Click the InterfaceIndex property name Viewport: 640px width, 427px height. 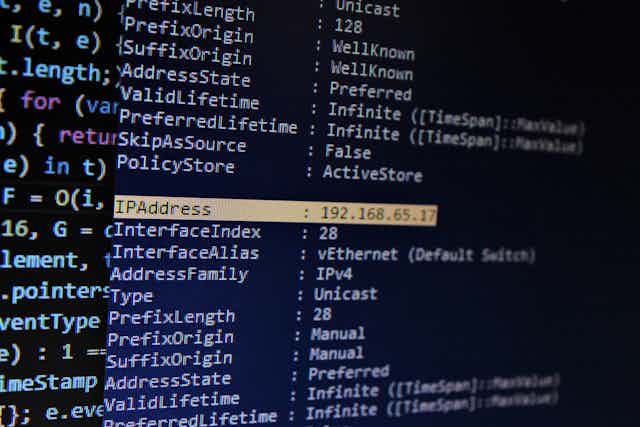[187, 231]
